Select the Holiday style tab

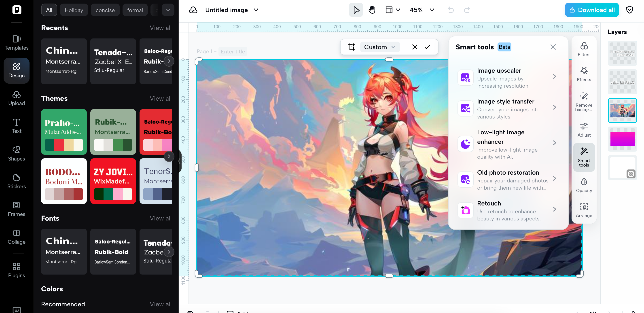[74, 10]
